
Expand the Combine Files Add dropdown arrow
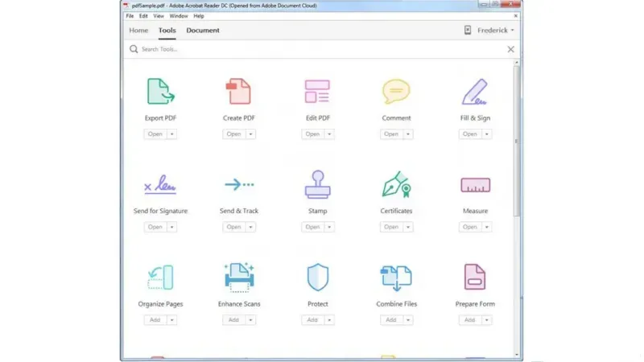coord(408,319)
